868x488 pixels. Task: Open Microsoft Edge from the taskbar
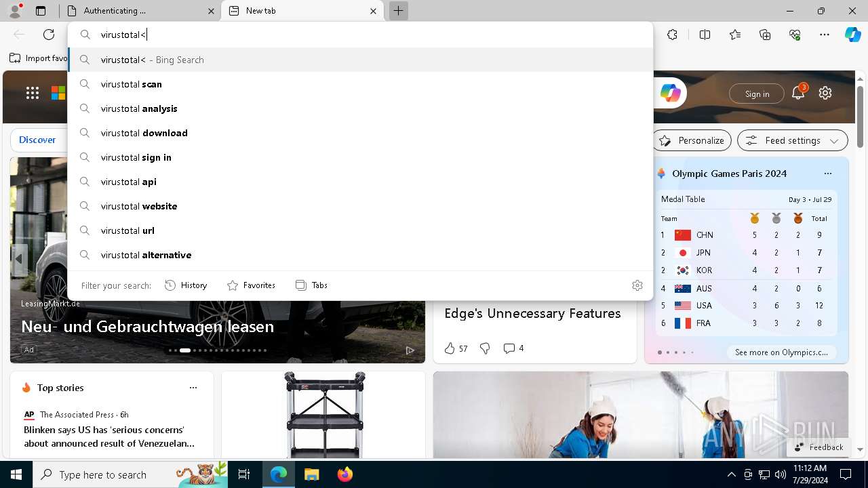[279, 474]
